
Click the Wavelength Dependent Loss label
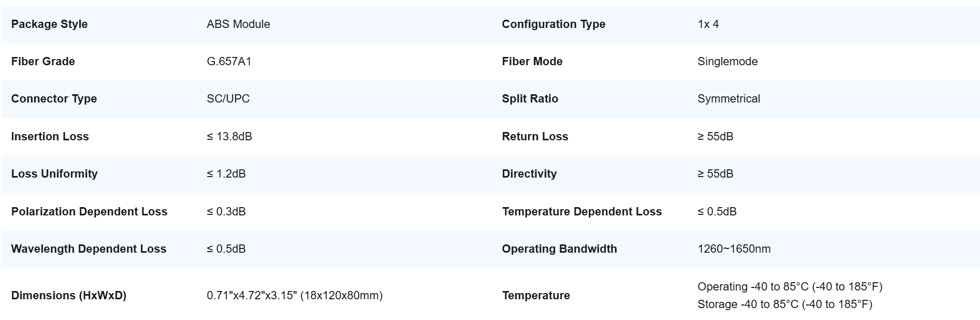click(89, 249)
